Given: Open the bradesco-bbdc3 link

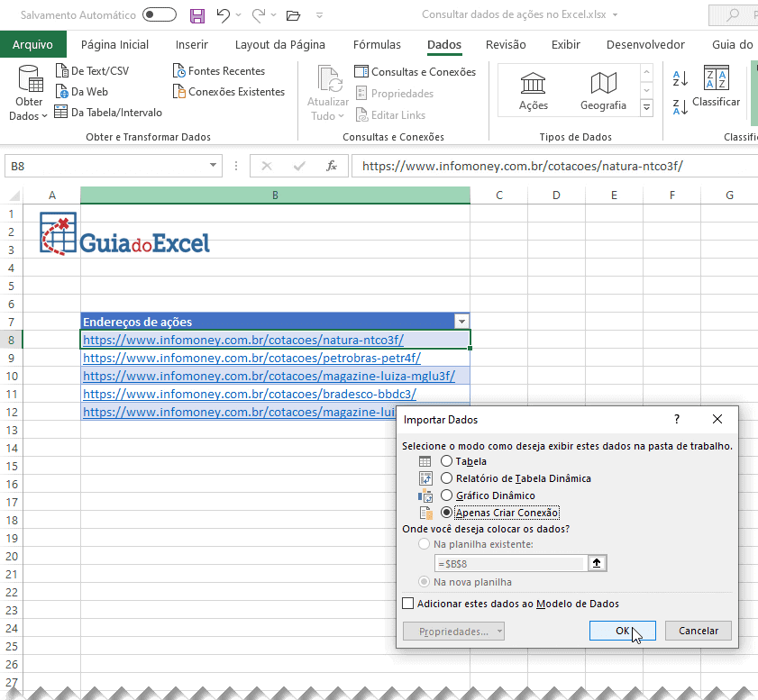Looking at the screenshot, I should (x=250, y=394).
